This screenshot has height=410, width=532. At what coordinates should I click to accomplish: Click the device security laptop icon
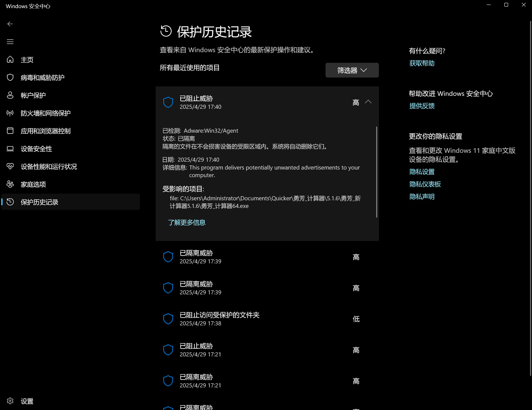[10, 148]
